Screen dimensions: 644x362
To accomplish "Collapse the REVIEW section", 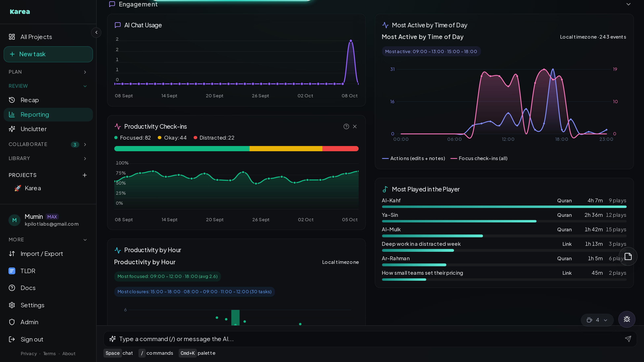I will pos(48,86).
